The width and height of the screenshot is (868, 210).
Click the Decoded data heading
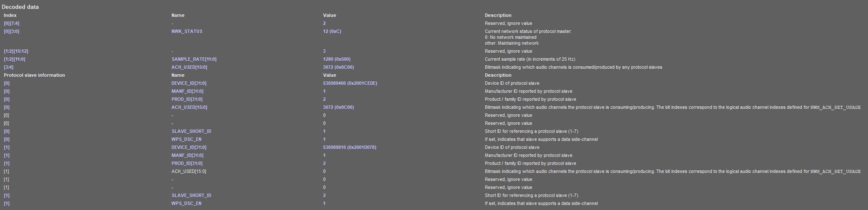[20, 7]
